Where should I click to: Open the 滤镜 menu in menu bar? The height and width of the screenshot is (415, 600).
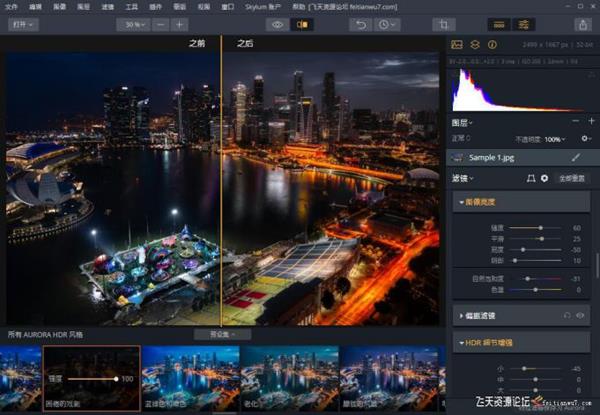tap(106, 6)
